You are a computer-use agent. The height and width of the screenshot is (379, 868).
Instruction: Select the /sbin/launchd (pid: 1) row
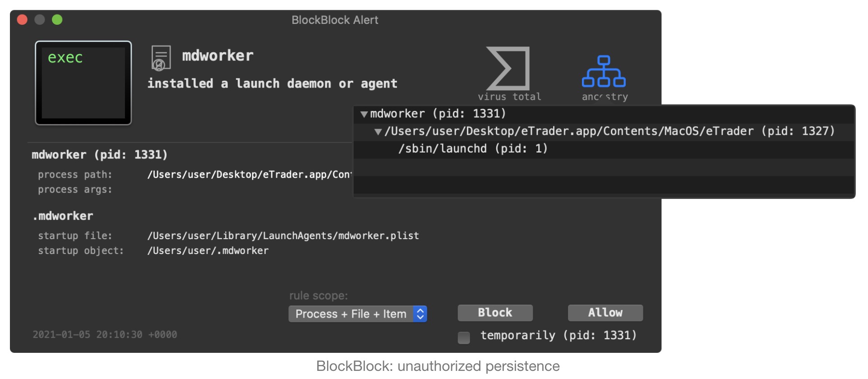[472, 149]
